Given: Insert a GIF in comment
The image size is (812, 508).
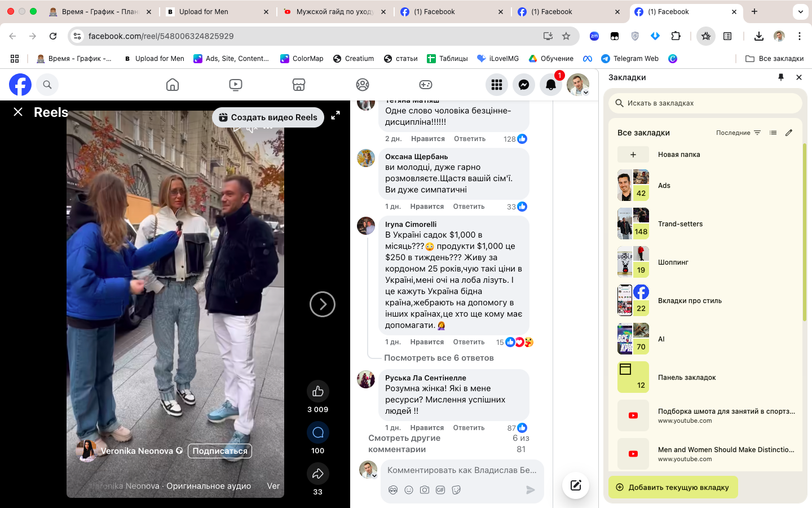Looking at the screenshot, I should click(x=440, y=490).
